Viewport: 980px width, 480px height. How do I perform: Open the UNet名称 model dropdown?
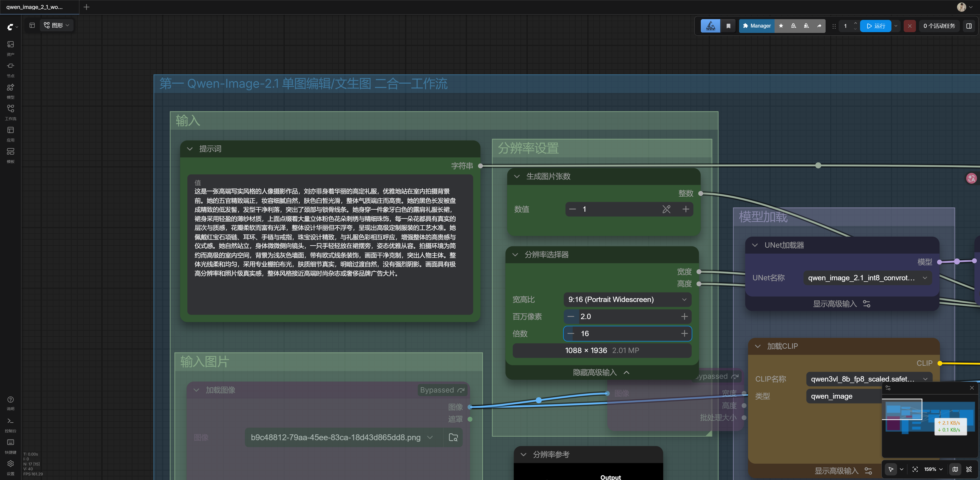click(x=867, y=278)
